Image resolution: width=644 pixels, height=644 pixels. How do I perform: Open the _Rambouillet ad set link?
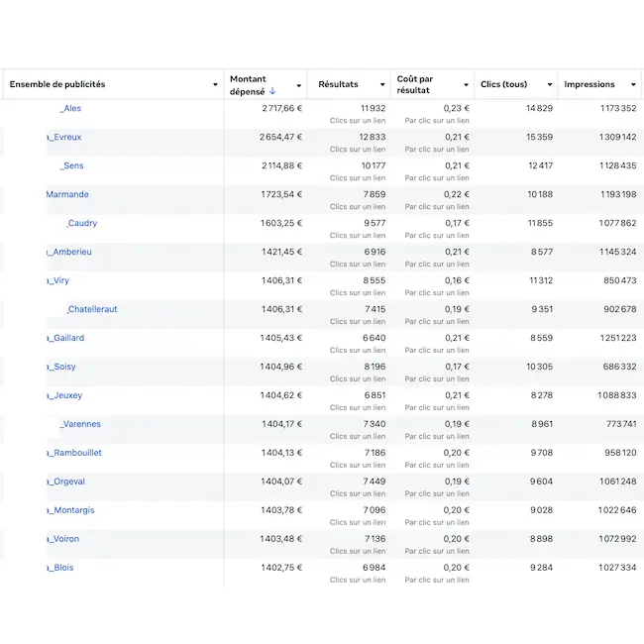(74, 453)
